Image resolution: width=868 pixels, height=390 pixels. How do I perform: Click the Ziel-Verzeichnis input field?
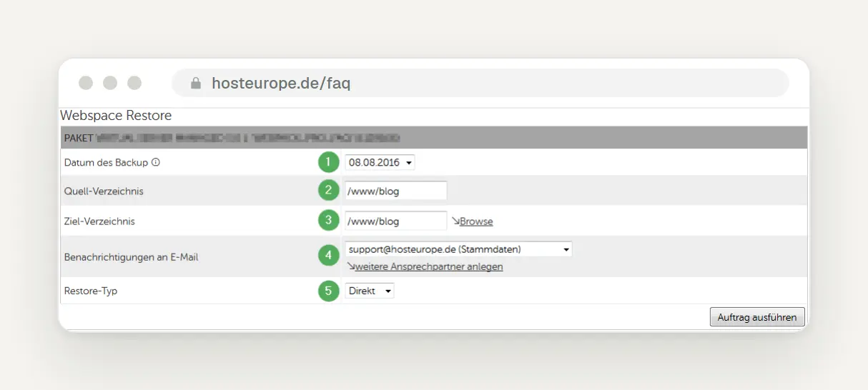(x=395, y=221)
